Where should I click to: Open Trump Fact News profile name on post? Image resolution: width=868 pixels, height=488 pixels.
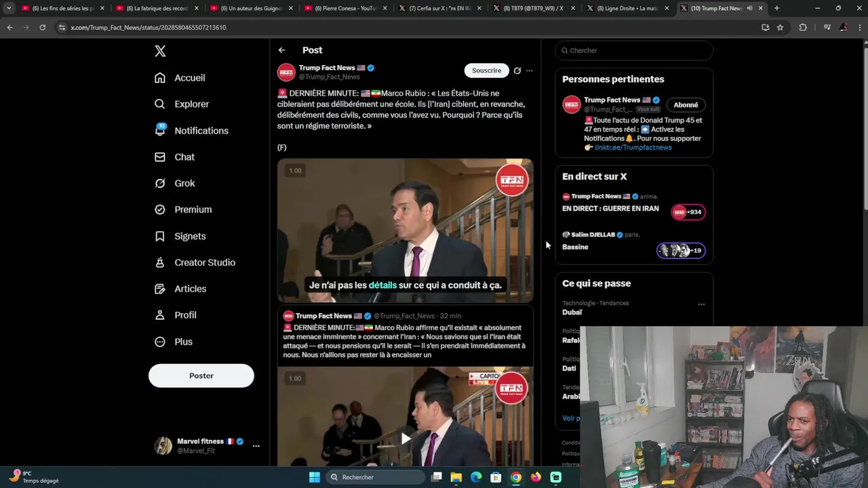(327, 68)
